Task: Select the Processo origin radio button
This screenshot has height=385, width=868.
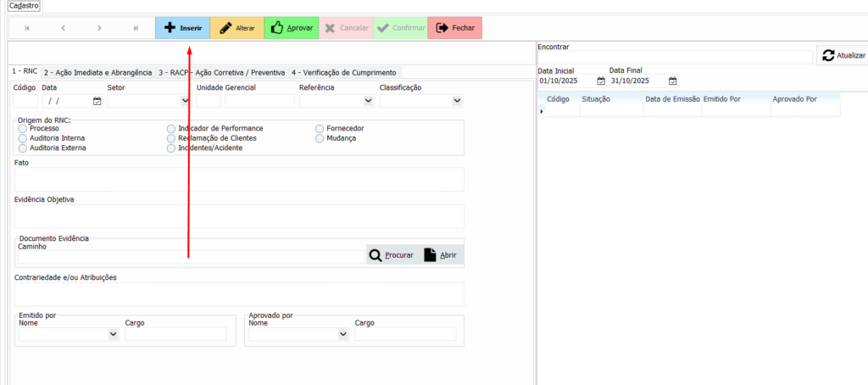Action: [22, 129]
